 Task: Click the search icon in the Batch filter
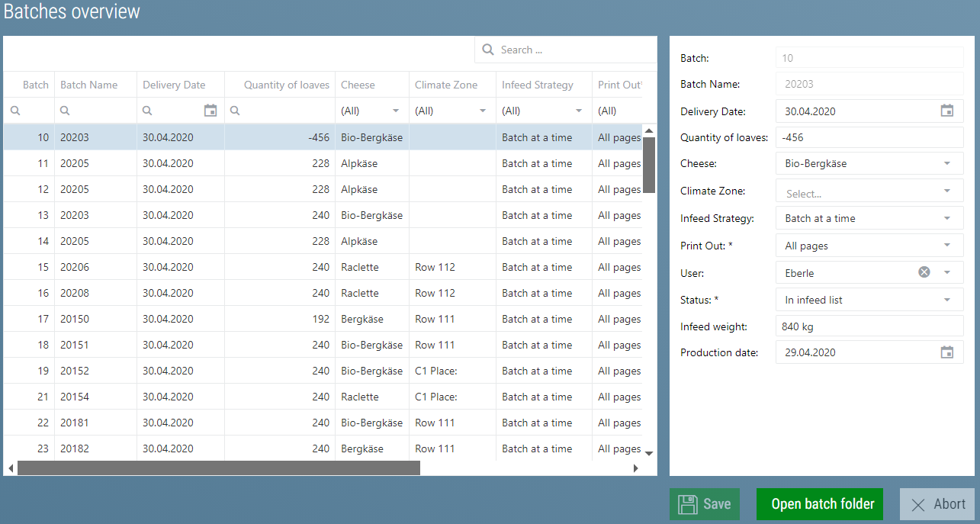point(14,111)
